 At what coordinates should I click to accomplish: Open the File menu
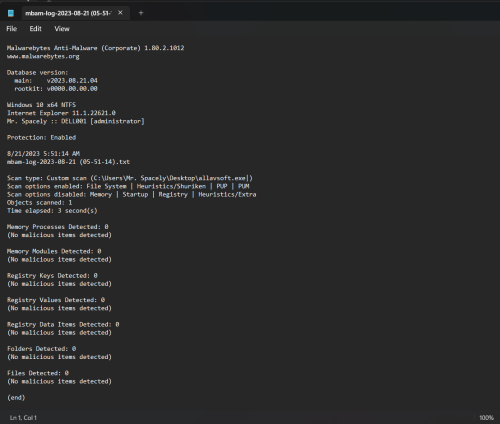point(12,29)
